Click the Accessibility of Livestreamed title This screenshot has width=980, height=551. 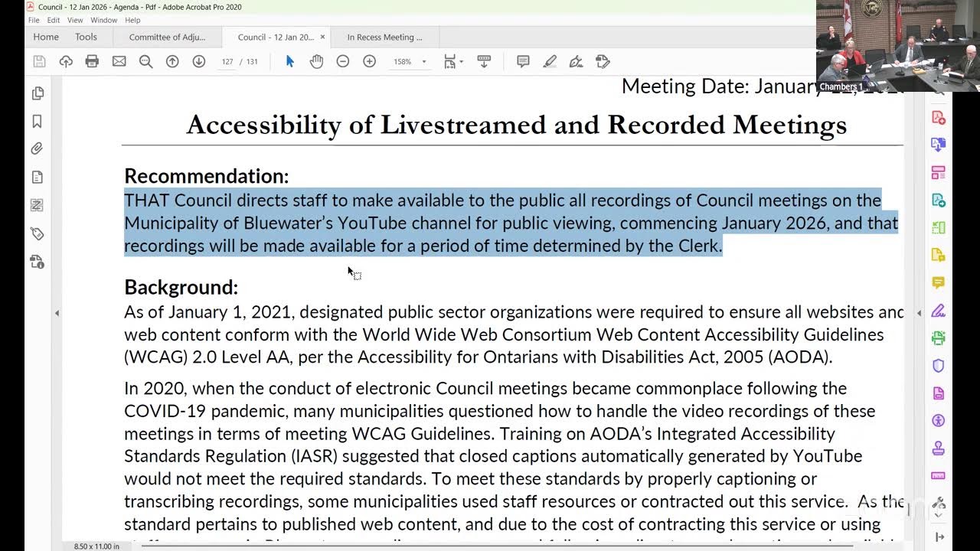coord(516,124)
